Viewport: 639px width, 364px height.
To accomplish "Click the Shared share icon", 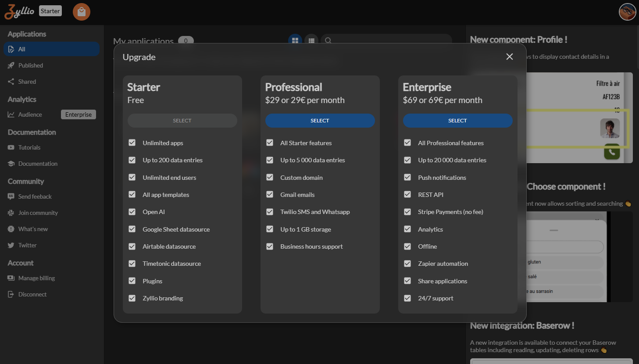I will (11, 82).
